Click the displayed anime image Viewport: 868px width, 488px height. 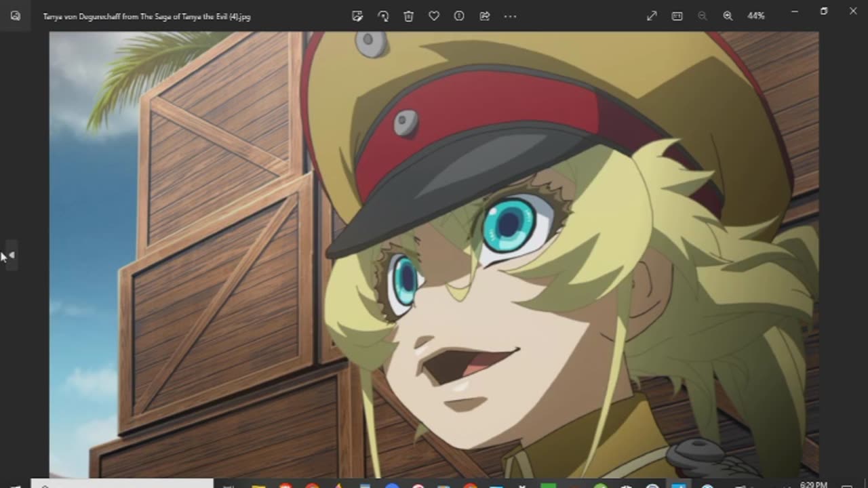[434, 254]
